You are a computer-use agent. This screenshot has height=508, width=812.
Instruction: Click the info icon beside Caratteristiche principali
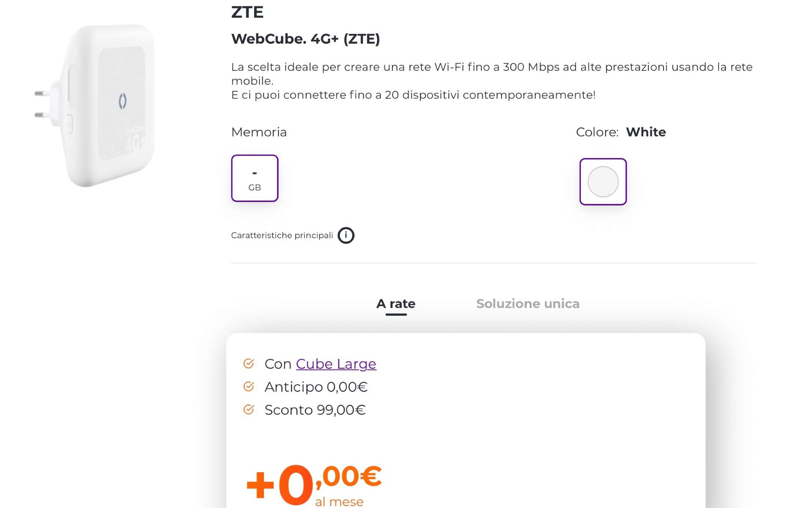pyautogui.click(x=346, y=236)
